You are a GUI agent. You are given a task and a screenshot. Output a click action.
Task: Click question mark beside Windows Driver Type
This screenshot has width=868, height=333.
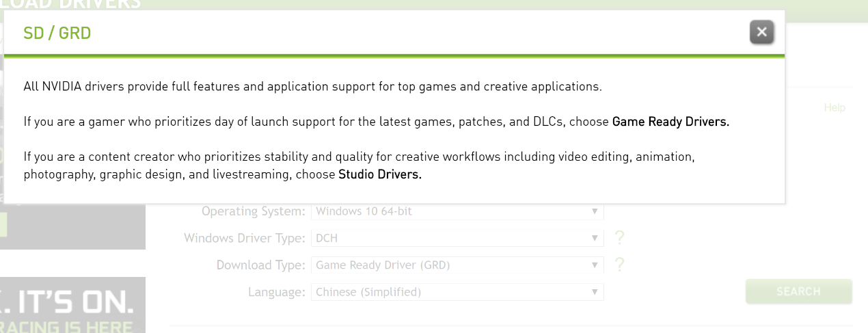619,238
